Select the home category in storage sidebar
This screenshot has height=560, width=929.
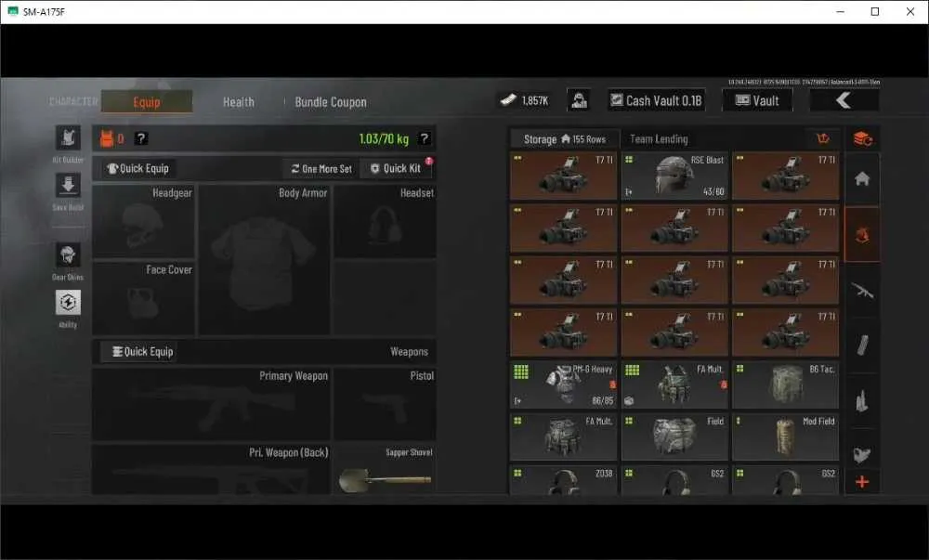point(862,179)
